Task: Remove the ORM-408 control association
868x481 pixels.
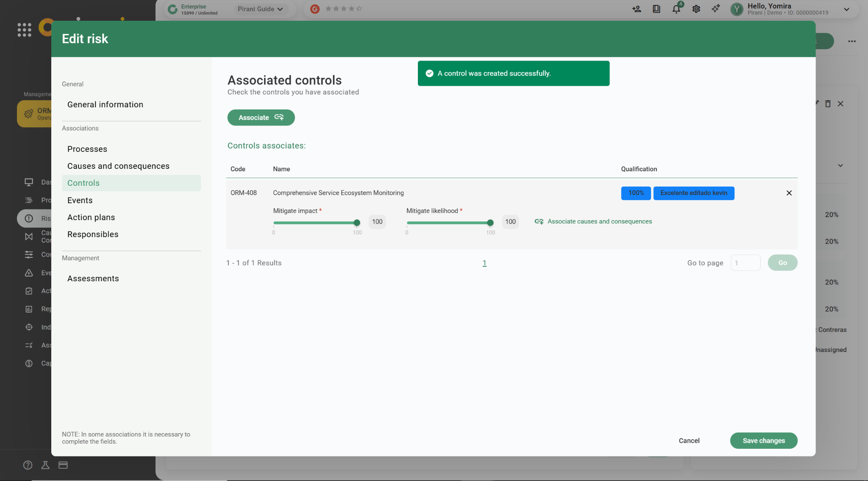Action: tap(789, 193)
